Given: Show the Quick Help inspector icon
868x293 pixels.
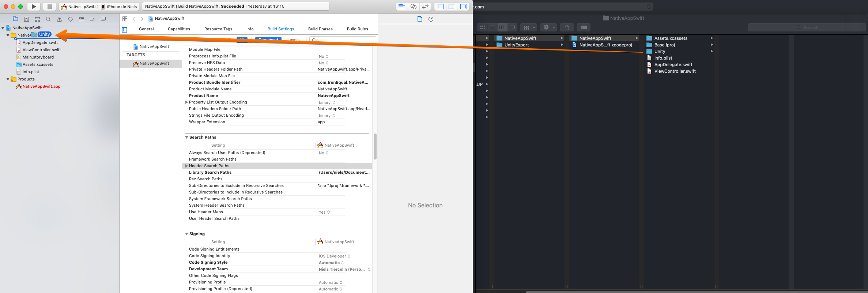Looking at the screenshot, I should pyautogui.click(x=431, y=19).
